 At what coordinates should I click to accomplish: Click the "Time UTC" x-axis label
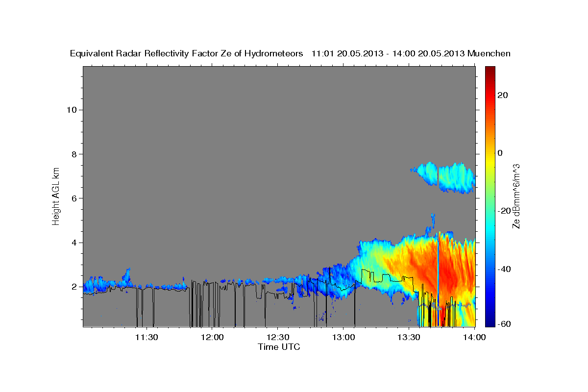[x=279, y=347]
